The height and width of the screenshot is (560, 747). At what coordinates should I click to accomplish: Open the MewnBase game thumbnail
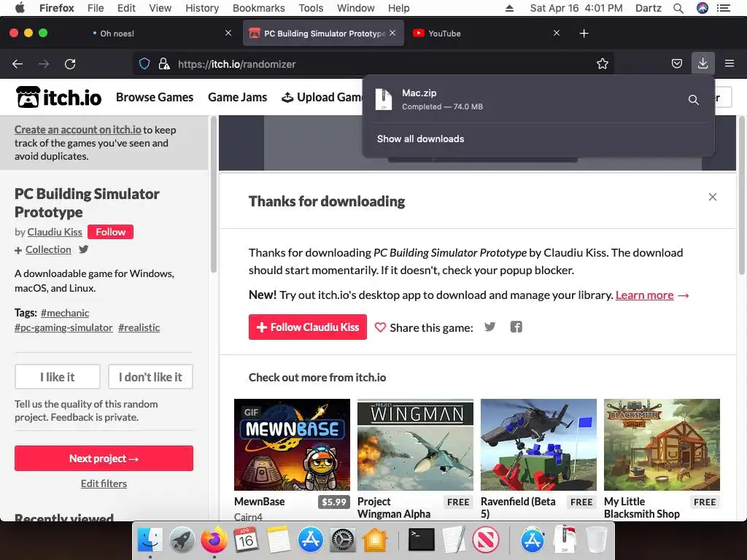pos(292,445)
